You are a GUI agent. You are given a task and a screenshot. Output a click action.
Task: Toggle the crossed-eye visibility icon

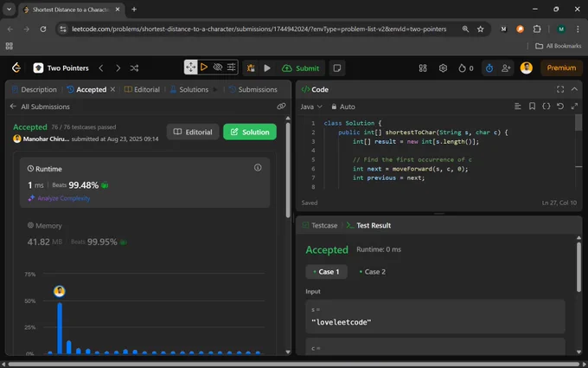[218, 68]
